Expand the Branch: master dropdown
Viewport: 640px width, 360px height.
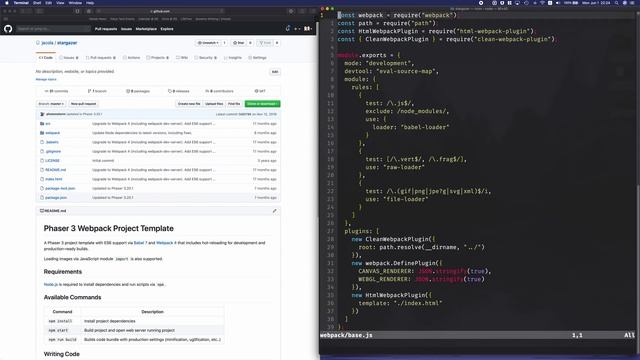click(x=51, y=104)
